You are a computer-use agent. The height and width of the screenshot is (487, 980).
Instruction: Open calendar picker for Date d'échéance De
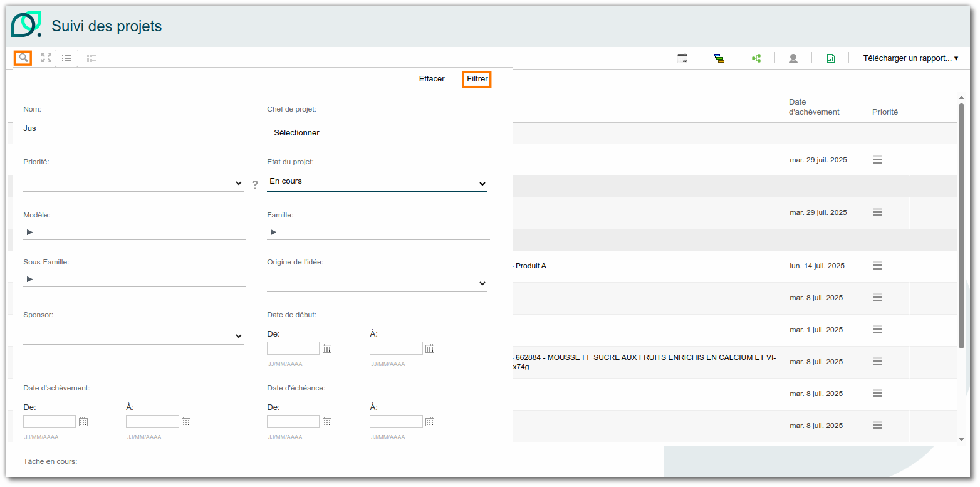pyautogui.click(x=327, y=422)
